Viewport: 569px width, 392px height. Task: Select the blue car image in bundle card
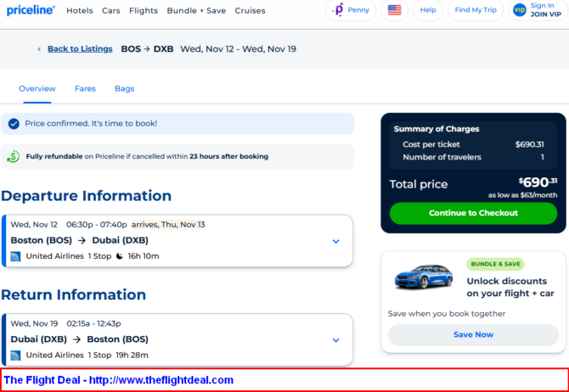[x=424, y=277]
